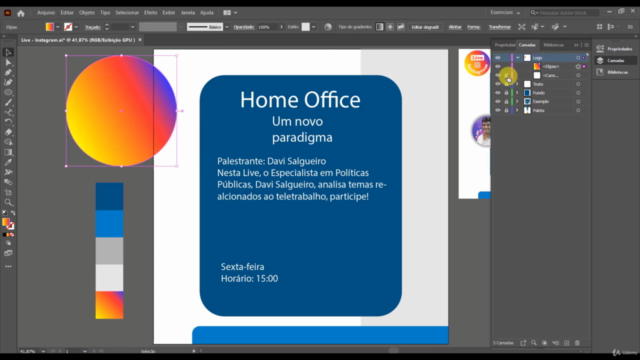Click the target circle of the Texto layer
The height and width of the screenshot is (360, 640).
[x=578, y=84]
